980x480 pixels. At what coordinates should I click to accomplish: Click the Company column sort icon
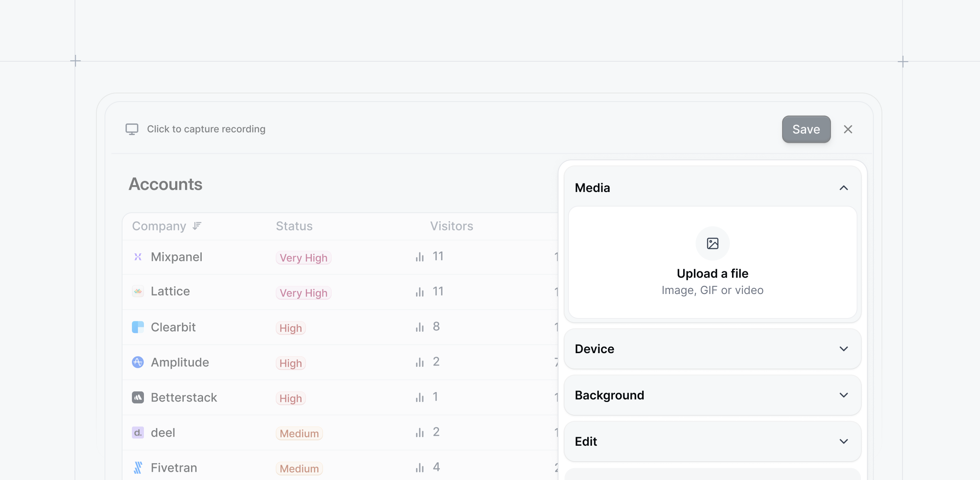click(x=197, y=226)
